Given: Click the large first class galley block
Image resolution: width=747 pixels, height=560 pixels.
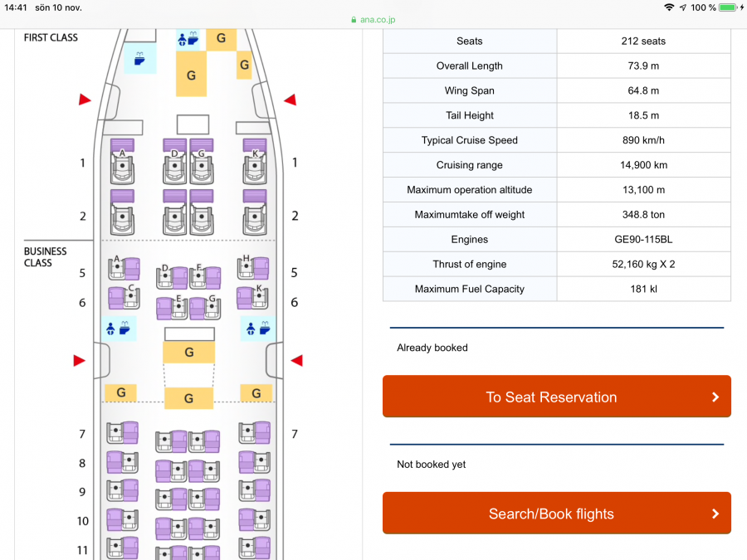Looking at the screenshot, I should [x=191, y=75].
